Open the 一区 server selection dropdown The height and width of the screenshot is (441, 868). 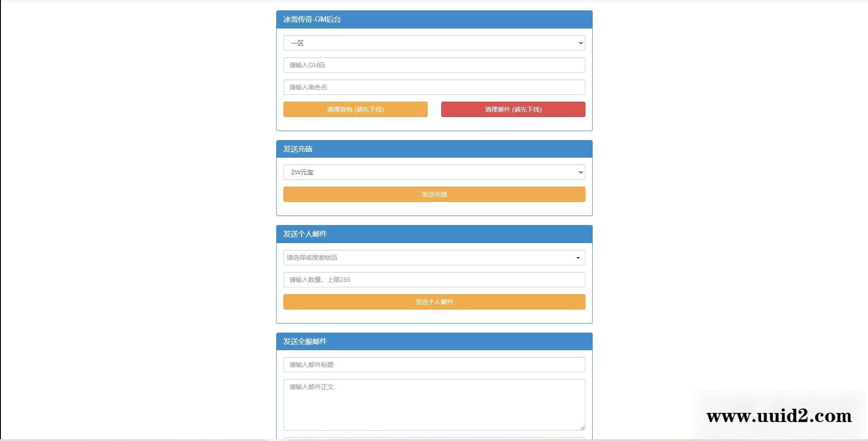tap(434, 42)
